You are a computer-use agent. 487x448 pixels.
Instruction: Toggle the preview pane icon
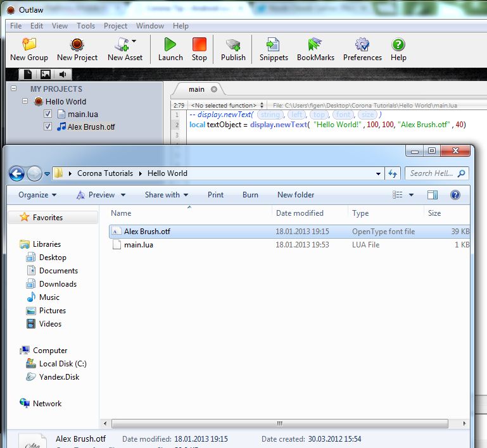click(x=433, y=194)
